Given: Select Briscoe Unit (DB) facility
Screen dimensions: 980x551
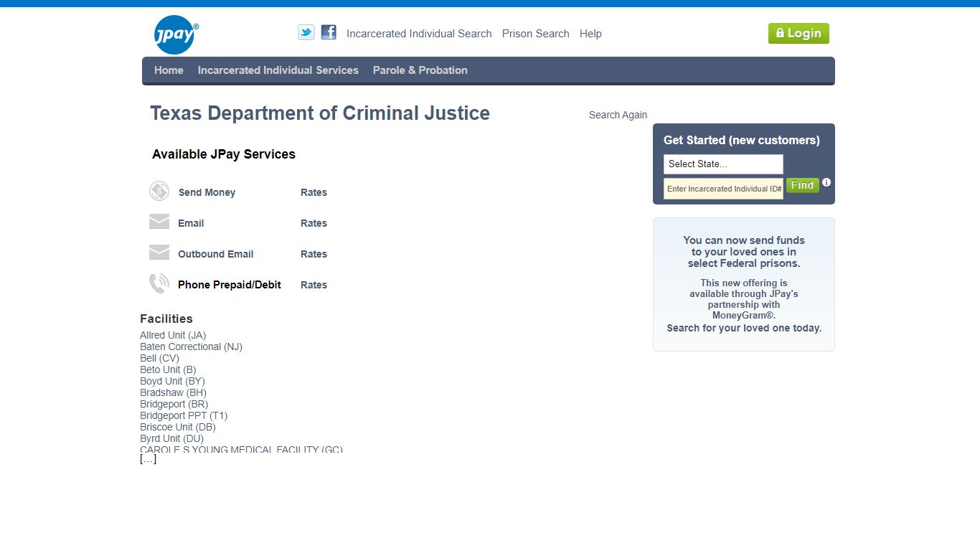Looking at the screenshot, I should click(178, 427).
